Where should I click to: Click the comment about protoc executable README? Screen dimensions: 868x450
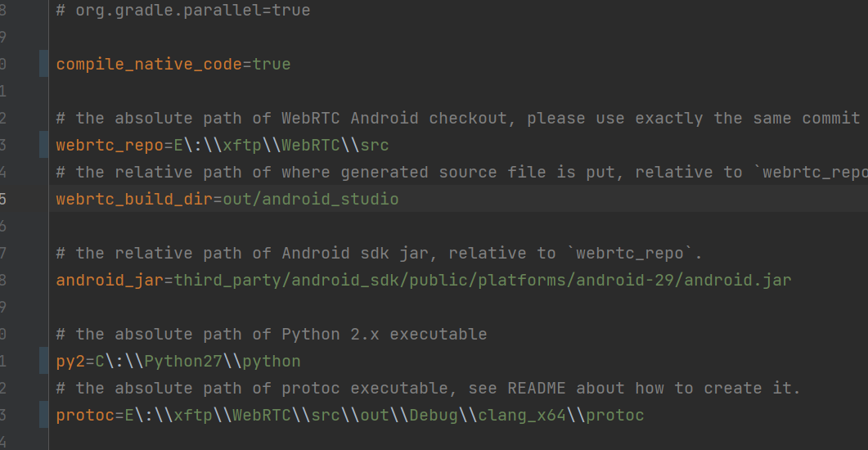point(428,388)
